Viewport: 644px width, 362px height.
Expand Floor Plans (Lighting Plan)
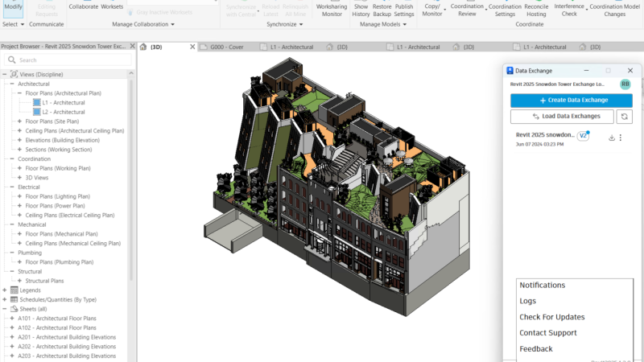(x=19, y=196)
